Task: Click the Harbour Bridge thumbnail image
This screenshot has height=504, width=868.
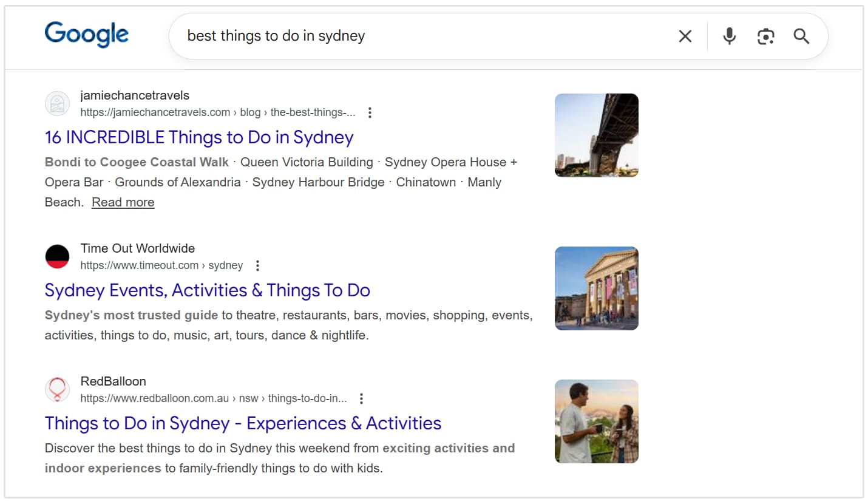Action: coord(596,135)
